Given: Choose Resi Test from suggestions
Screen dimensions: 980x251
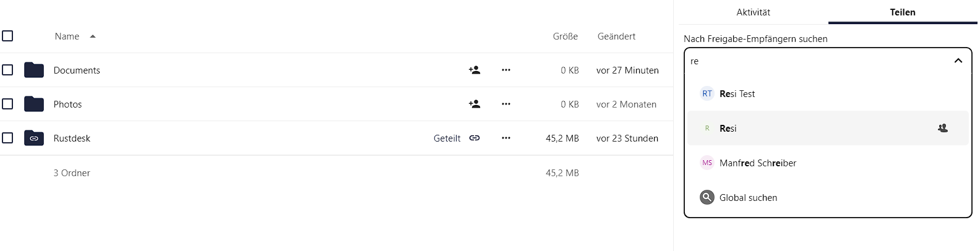Looking at the screenshot, I should click(x=737, y=94).
